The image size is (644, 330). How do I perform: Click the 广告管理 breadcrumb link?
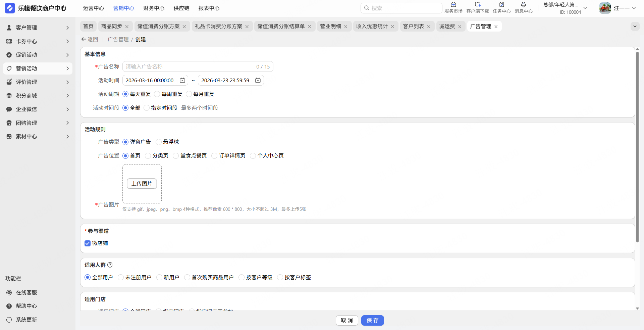[x=118, y=39]
